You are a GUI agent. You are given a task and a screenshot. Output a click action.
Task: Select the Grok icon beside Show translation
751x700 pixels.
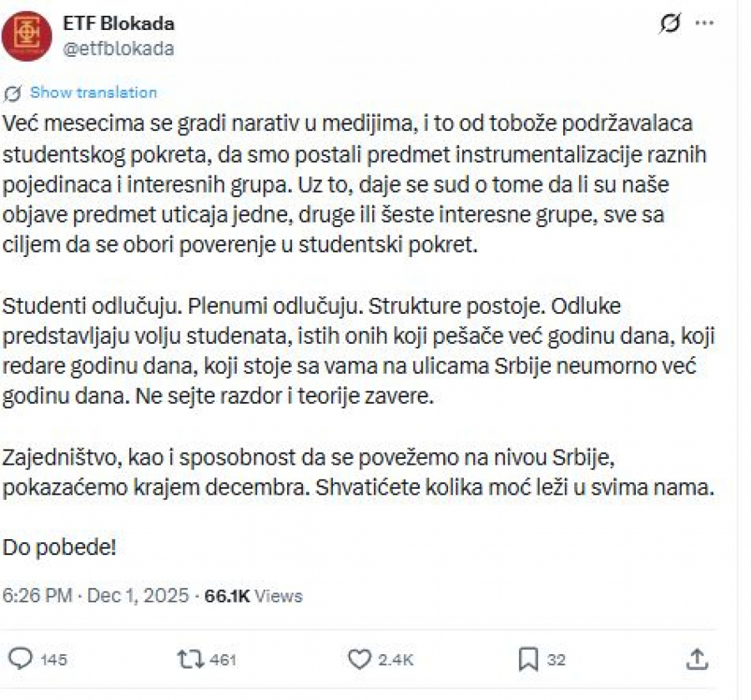(10, 93)
